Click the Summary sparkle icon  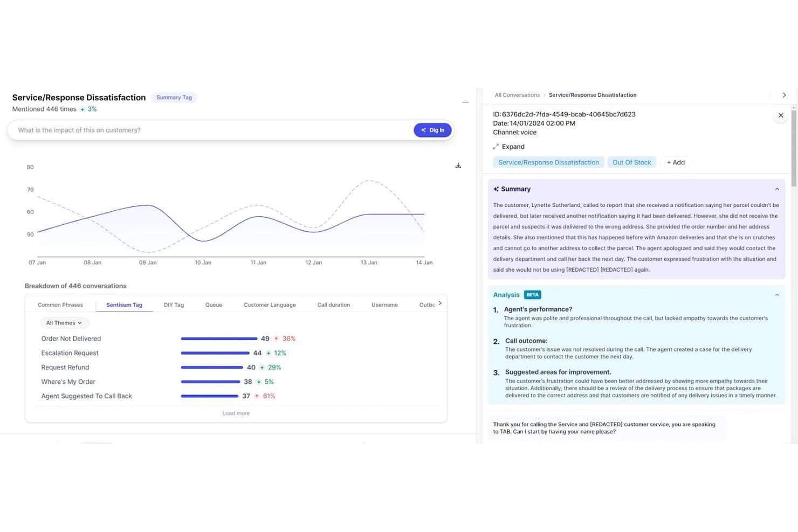click(496, 189)
